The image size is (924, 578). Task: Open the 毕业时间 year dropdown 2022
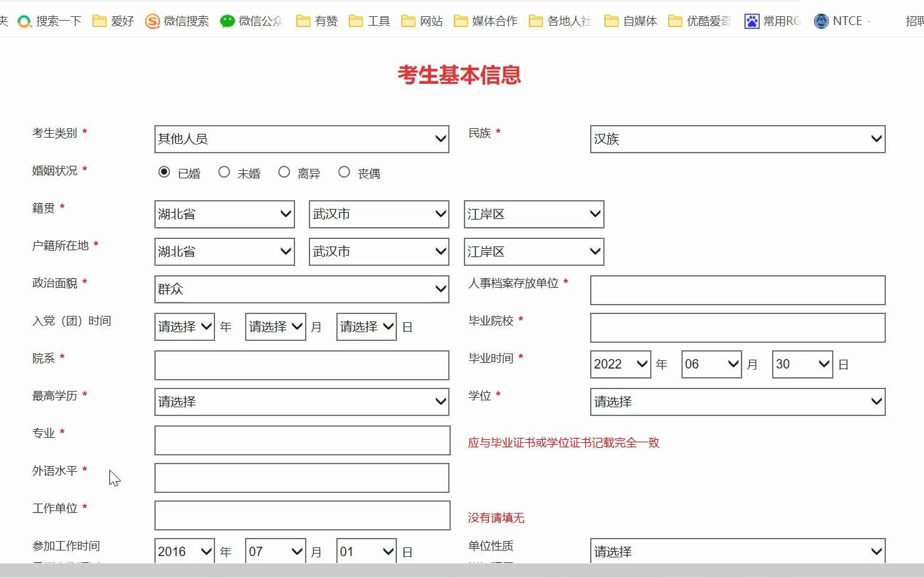pos(621,364)
